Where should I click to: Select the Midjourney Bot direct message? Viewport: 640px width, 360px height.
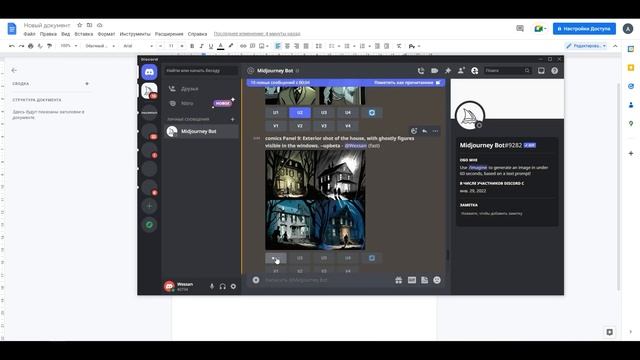click(201, 131)
